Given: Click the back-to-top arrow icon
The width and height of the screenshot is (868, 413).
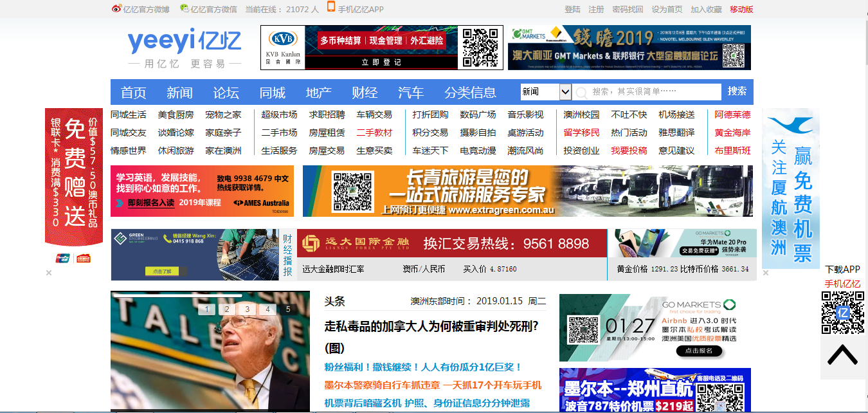Looking at the screenshot, I should pos(842,355).
